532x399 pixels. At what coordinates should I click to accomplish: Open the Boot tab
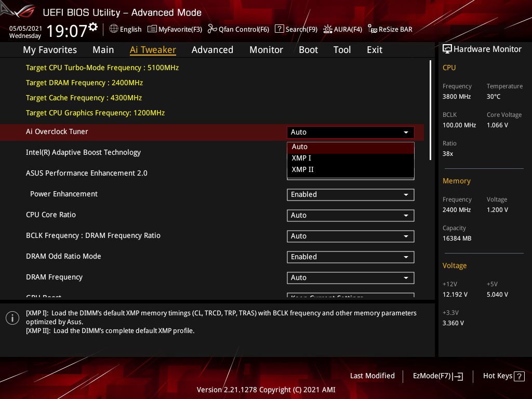click(x=308, y=50)
